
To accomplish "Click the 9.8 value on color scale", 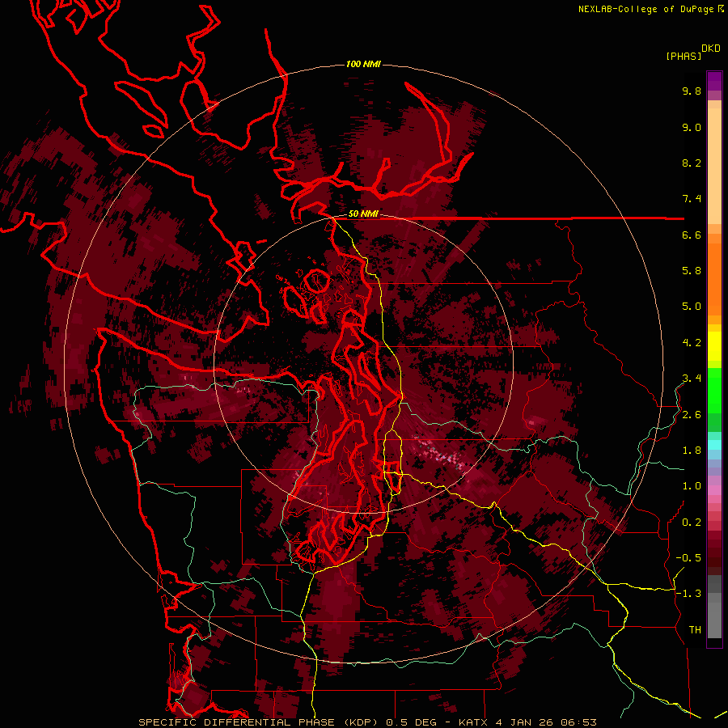I will 692,91.
